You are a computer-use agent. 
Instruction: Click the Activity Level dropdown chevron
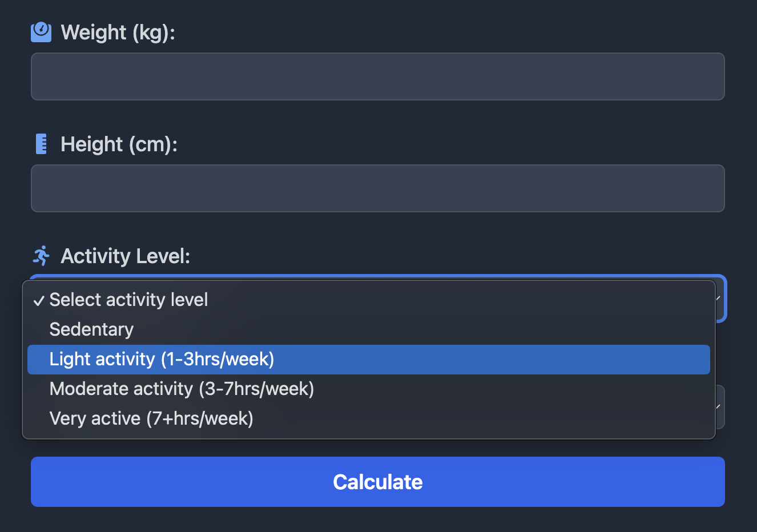(718, 298)
